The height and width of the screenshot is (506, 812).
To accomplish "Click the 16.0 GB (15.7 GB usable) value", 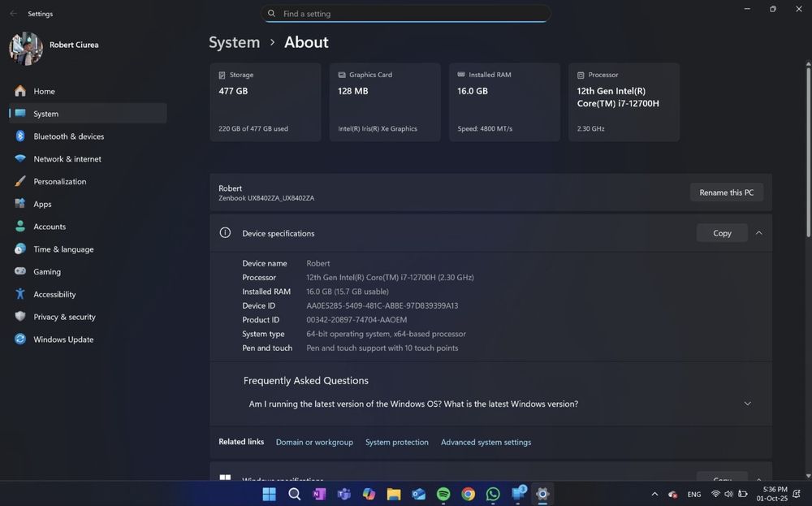I will point(348,292).
